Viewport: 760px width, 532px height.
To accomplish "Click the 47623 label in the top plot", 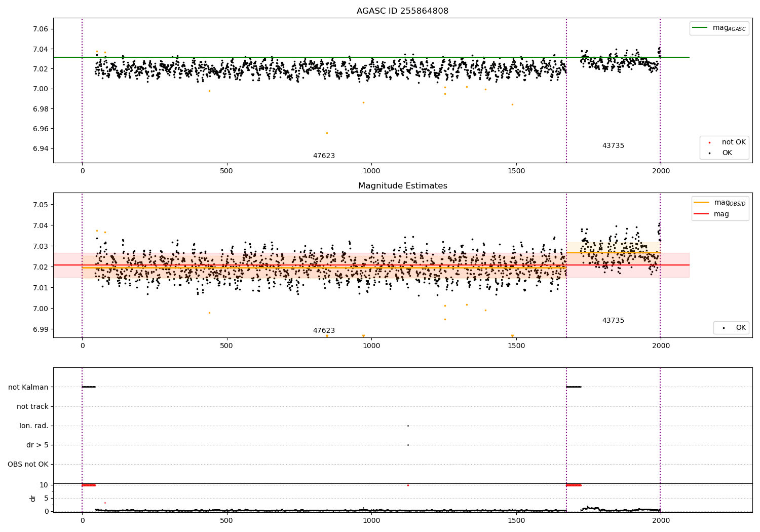I will [324, 156].
